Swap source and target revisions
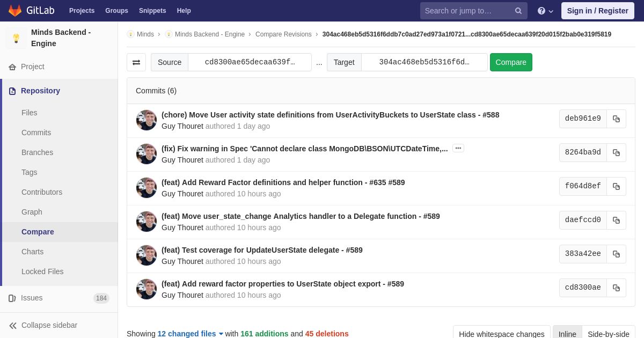 pos(136,62)
